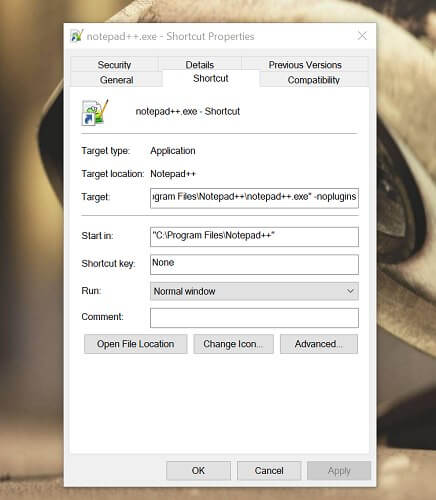Click the empty Comment field
The image size is (436, 500).
click(254, 318)
